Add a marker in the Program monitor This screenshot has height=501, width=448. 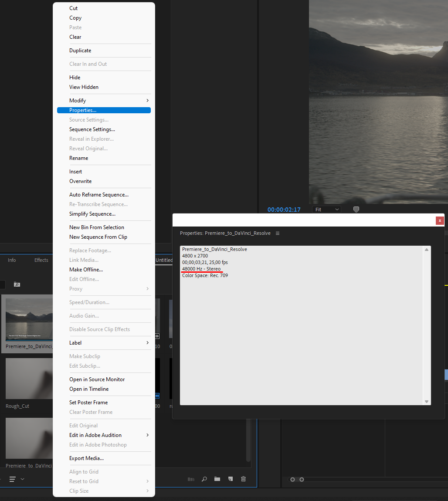pyautogui.click(x=356, y=209)
